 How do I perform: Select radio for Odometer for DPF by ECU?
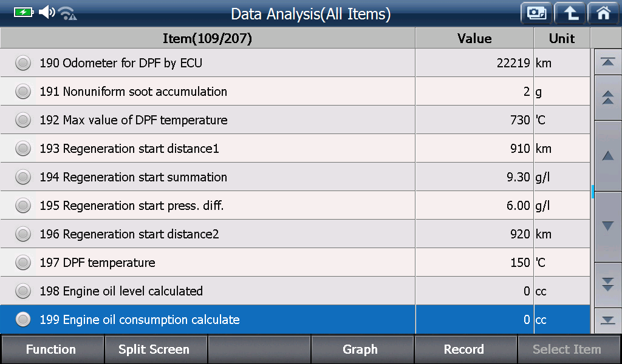coord(23,63)
